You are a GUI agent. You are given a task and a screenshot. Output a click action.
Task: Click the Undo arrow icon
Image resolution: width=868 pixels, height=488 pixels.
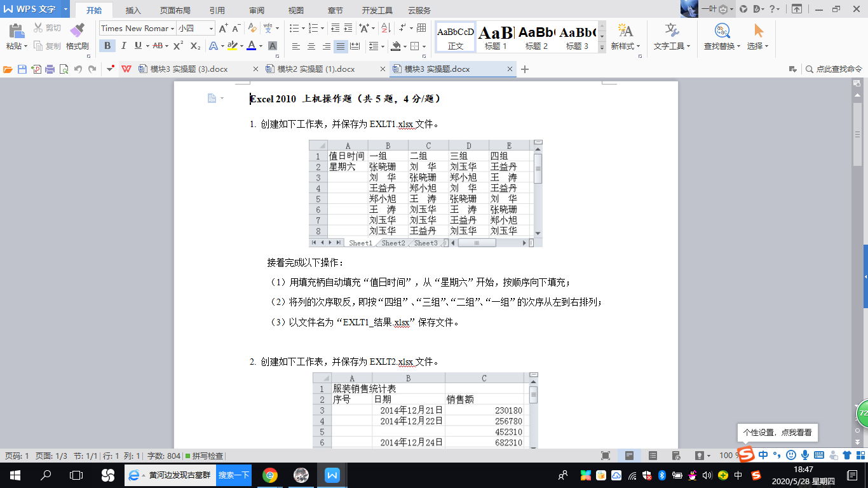coord(78,69)
